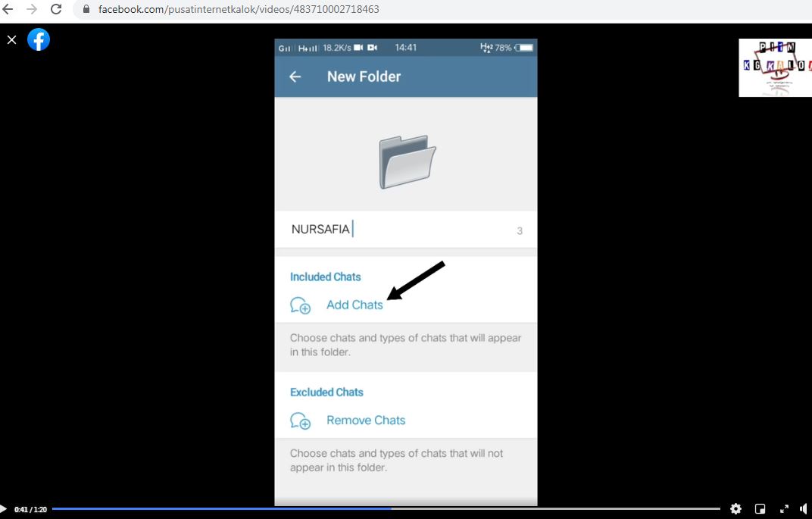Close the video viewer with the X

(11, 39)
